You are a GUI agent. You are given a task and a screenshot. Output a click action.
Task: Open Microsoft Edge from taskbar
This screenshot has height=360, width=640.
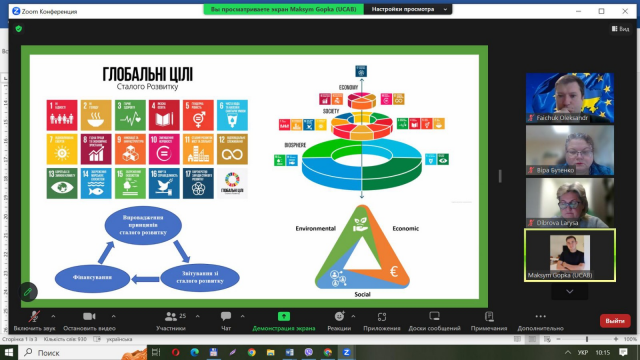(195, 352)
